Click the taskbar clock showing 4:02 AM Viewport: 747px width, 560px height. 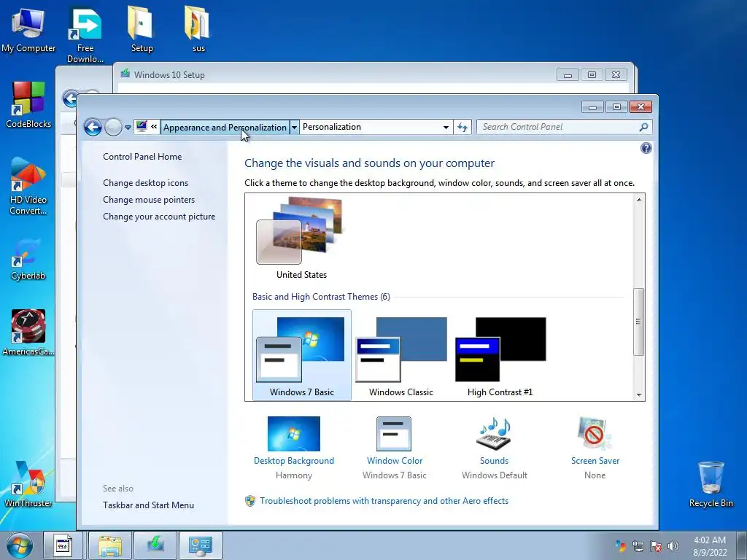point(710,545)
